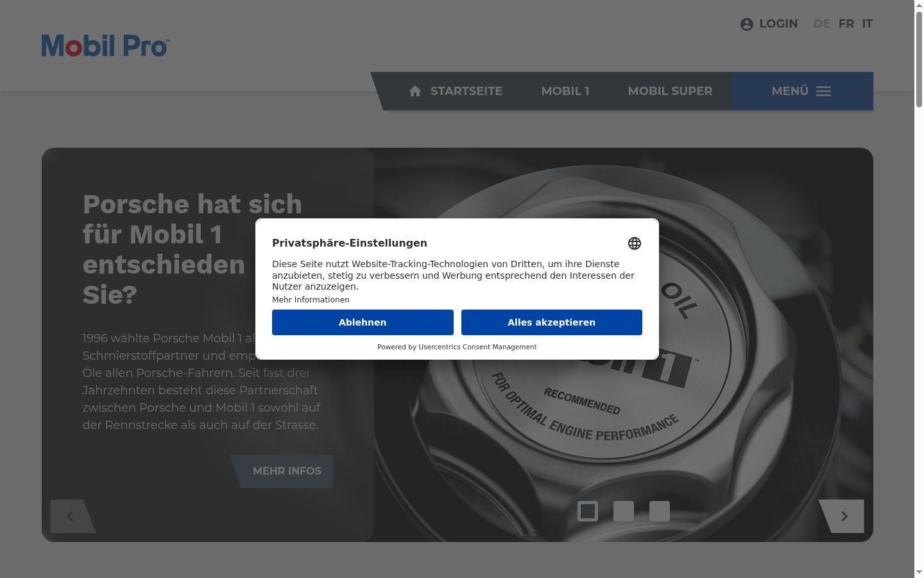Image resolution: width=924 pixels, height=578 pixels.
Task: Click the Privatsphäre-Einstellungen heading
Action: click(350, 243)
